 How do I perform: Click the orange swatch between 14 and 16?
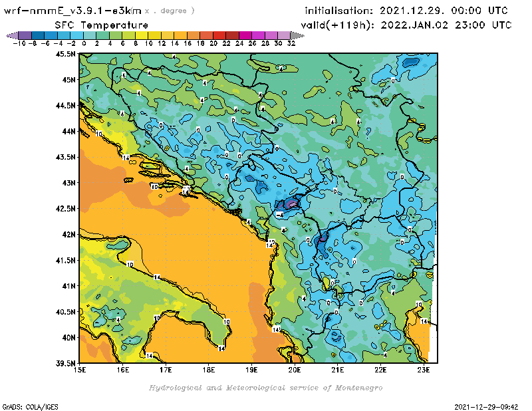pyautogui.click(x=180, y=35)
